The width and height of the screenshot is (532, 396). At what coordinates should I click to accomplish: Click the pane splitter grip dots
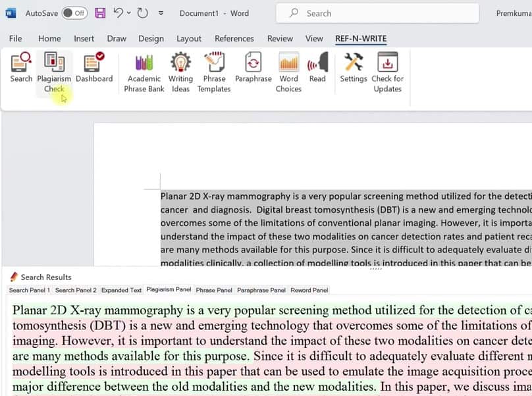pos(375,268)
